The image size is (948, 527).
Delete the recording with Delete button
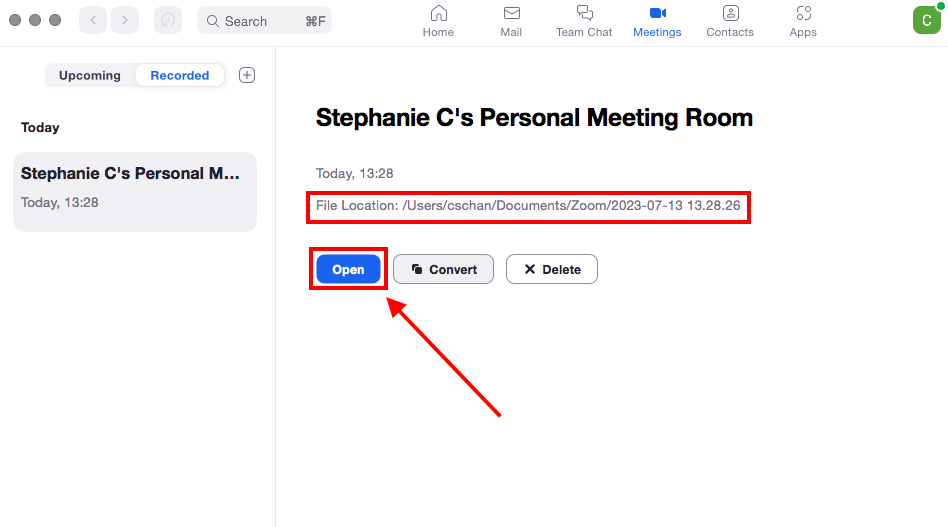pos(551,269)
